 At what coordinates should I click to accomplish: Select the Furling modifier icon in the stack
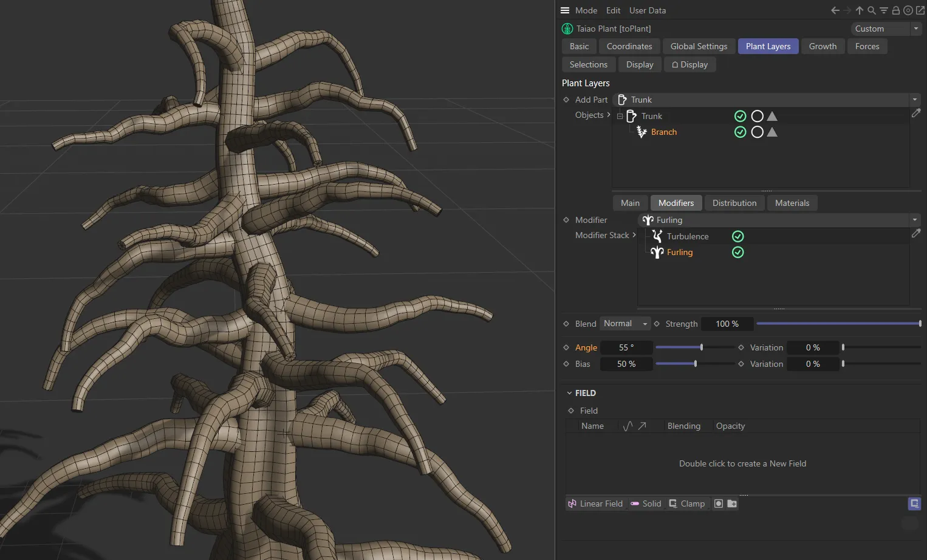point(657,252)
